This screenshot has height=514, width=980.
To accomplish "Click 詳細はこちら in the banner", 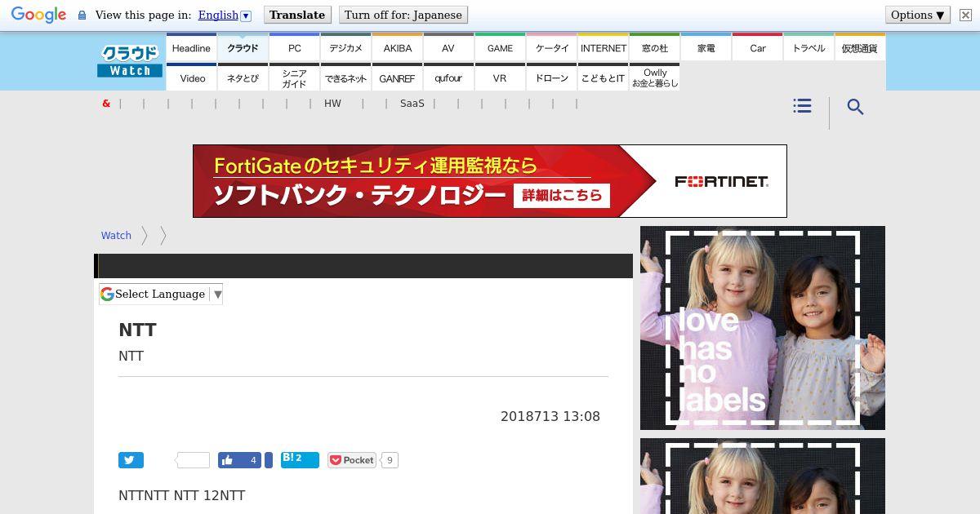I will 562,195.
